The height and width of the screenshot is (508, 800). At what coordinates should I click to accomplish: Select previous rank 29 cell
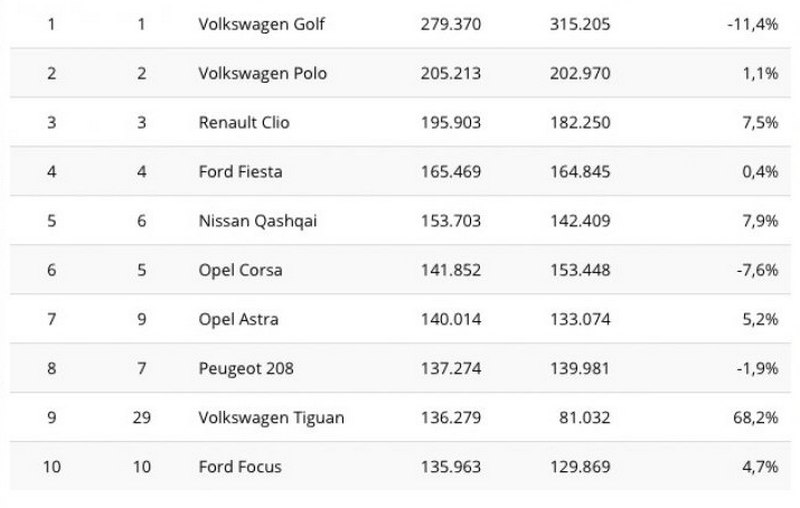point(142,417)
